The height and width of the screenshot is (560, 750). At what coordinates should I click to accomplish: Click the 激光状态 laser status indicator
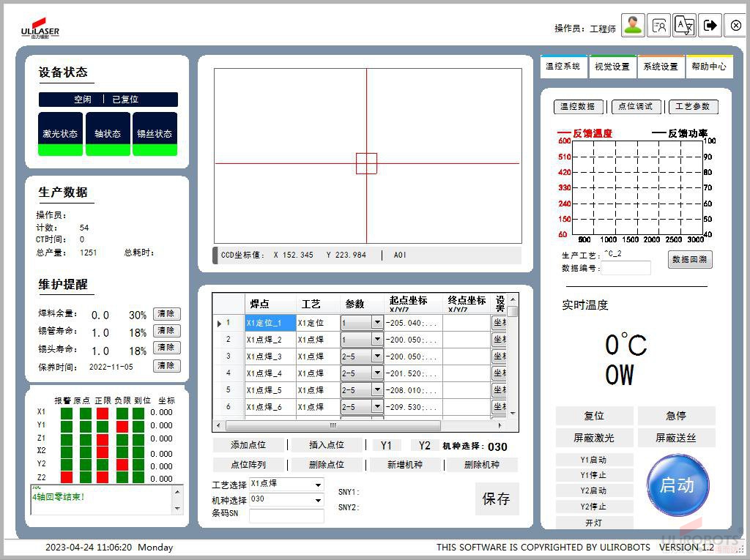coord(60,134)
